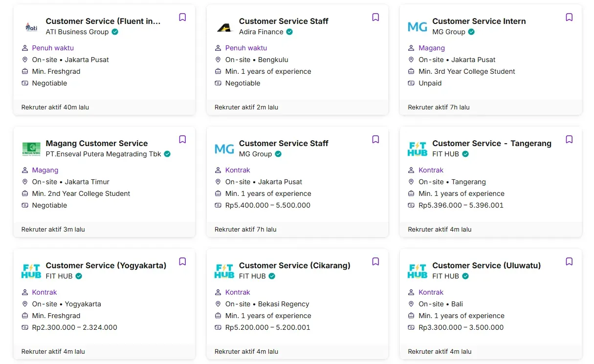
Task: Open the Penuh waktu link on ATI card
Action: (x=53, y=48)
